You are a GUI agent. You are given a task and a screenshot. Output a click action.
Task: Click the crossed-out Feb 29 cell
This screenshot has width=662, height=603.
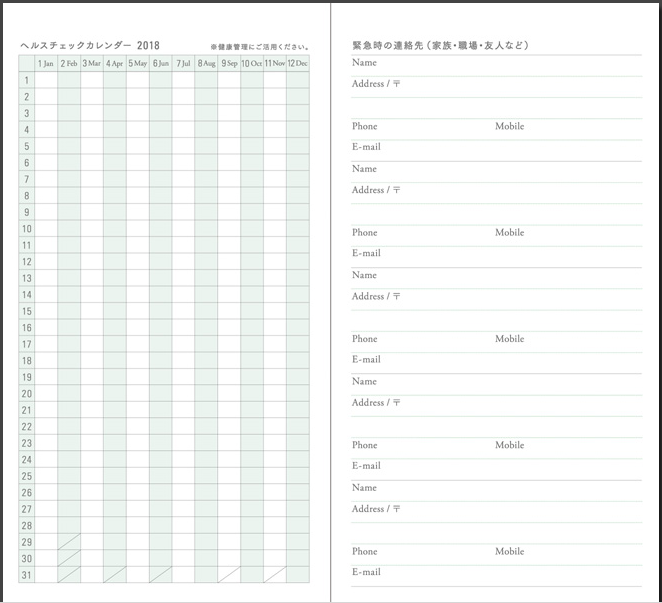(69, 542)
